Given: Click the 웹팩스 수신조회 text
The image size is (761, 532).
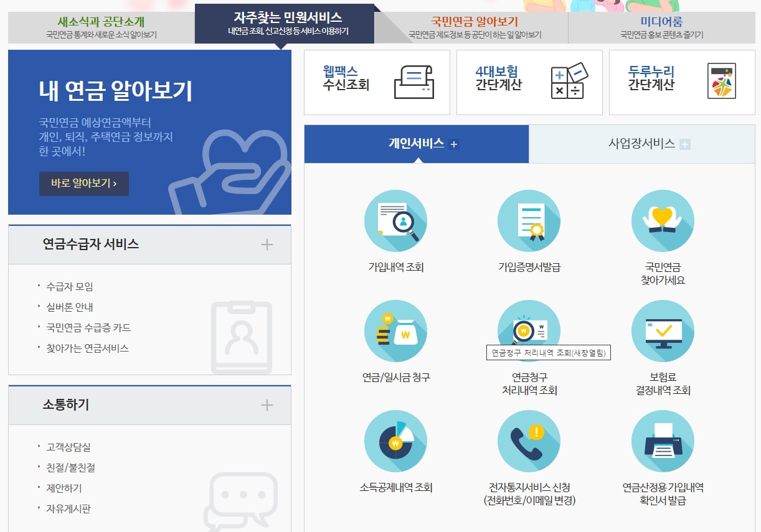Looking at the screenshot, I should (346, 78).
